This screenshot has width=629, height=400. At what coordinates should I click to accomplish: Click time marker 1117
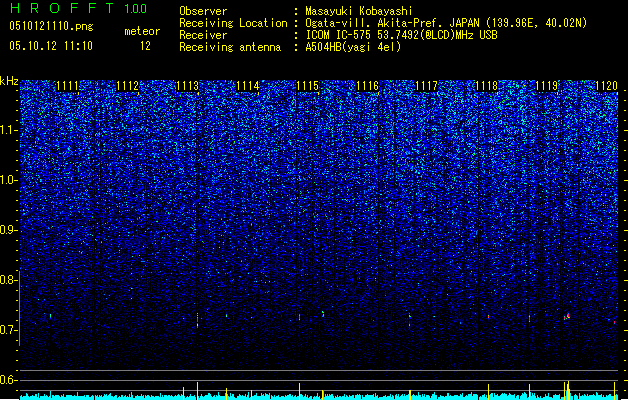(426, 86)
